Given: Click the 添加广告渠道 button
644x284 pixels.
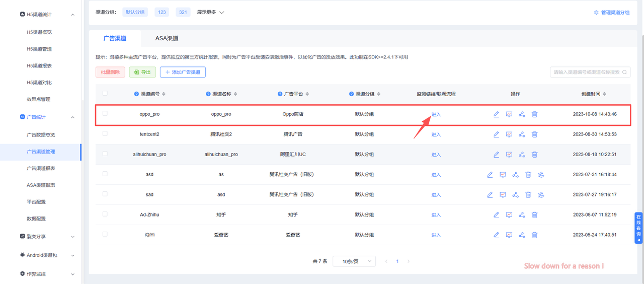Looking at the screenshot, I should click(183, 72).
